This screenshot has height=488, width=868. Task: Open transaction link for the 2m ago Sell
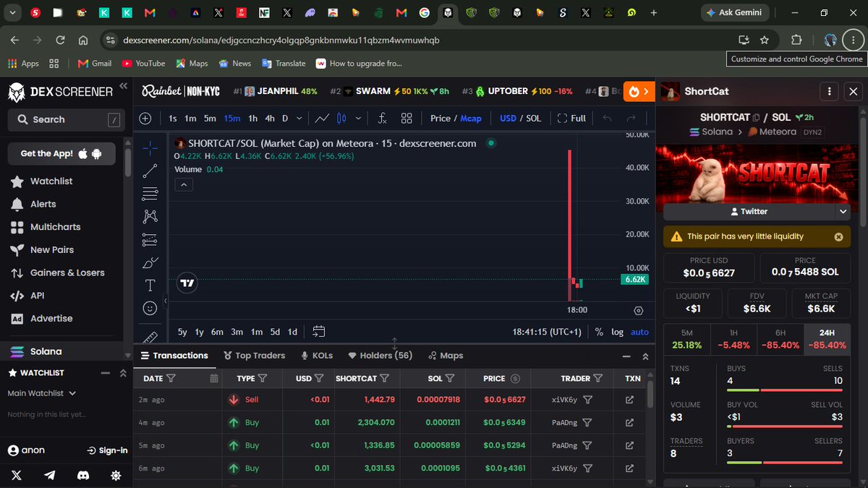point(629,399)
